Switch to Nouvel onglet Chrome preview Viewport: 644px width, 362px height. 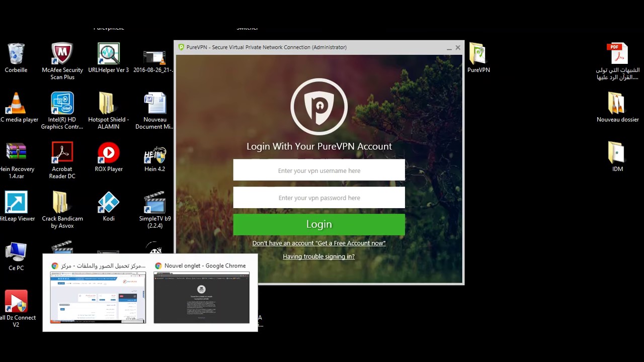(x=201, y=298)
